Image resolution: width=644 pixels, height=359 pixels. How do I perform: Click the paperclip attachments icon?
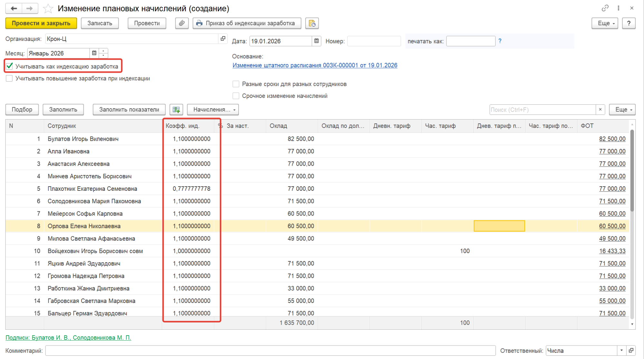182,23
